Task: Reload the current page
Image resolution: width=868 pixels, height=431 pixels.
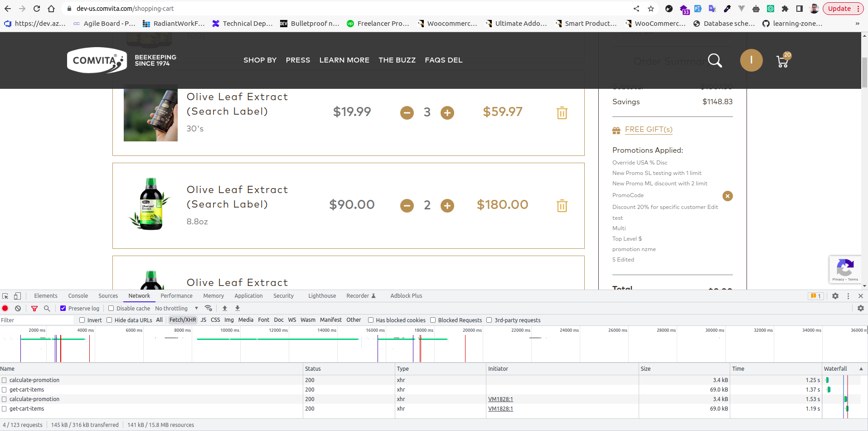Action: [37, 9]
